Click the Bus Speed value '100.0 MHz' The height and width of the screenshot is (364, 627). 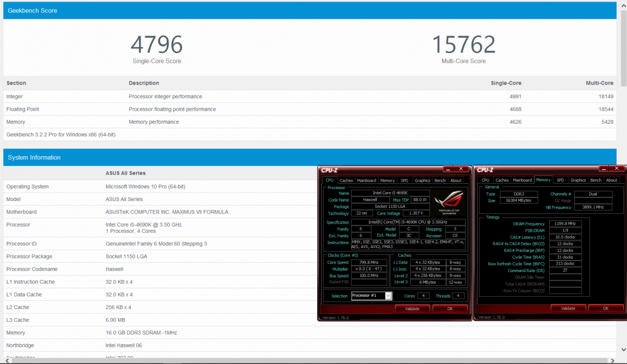point(369,276)
